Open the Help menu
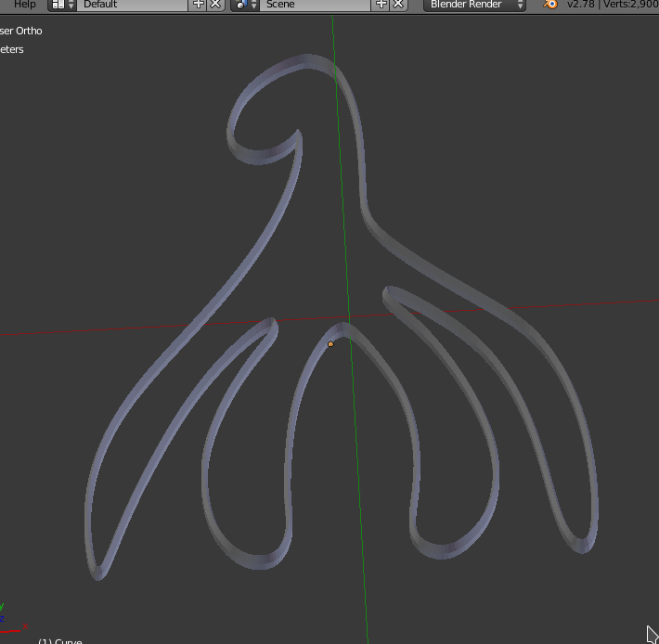The image size is (659, 644). pos(24,5)
